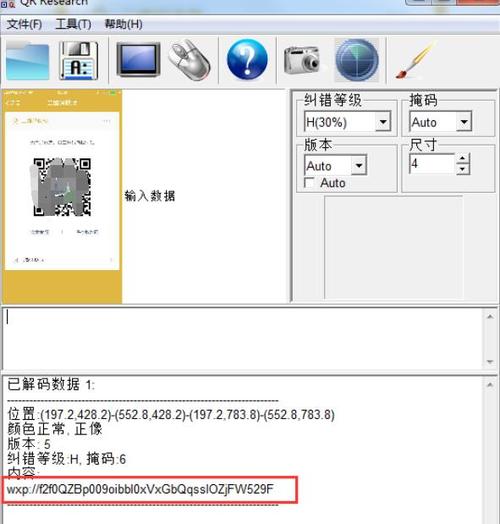
Task: Click the '已解码数据 1:' heading
Action: (x=51, y=385)
